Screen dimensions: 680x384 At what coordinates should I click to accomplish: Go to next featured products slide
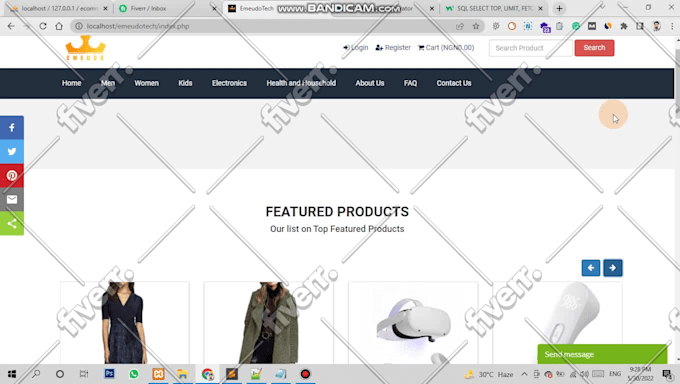612,268
